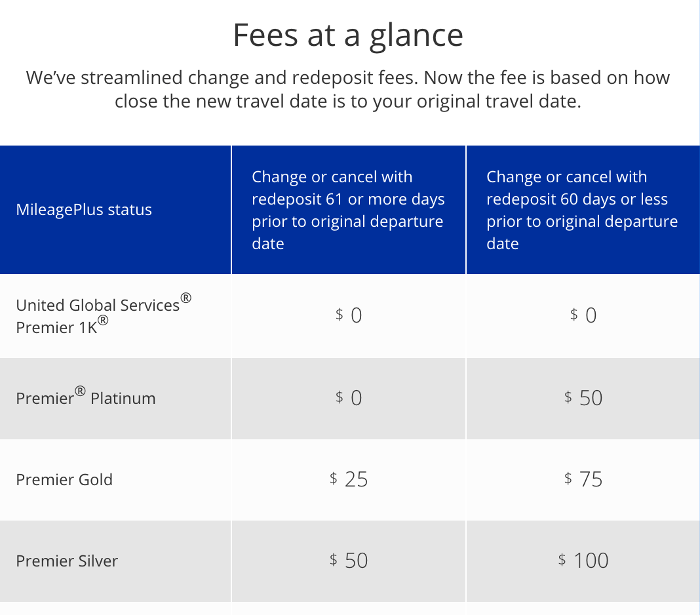Click the Premier Platinum row label
The image size is (700, 615).
pyautogui.click(x=86, y=397)
